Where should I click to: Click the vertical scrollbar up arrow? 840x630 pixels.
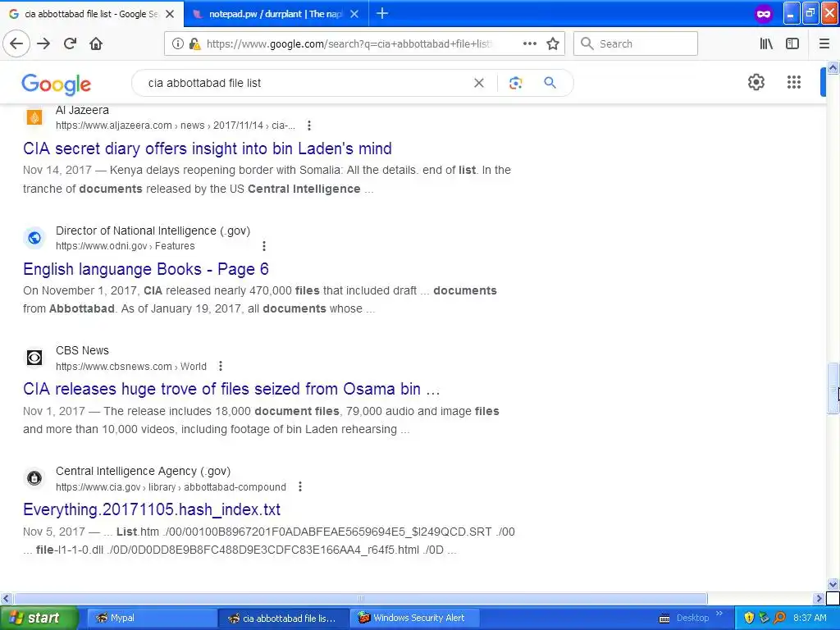pyautogui.click(x=833, y=67)
